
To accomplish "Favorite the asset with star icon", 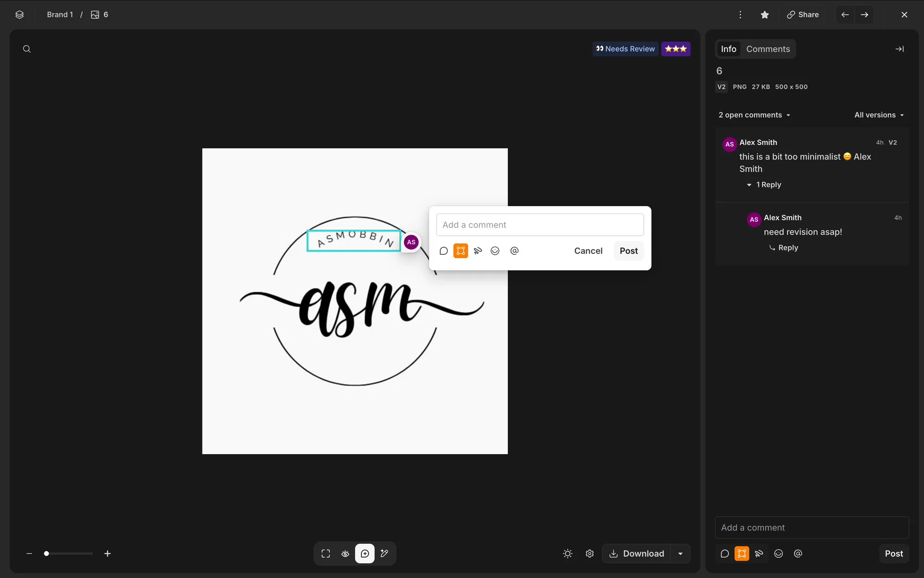I will pos(765,14).
